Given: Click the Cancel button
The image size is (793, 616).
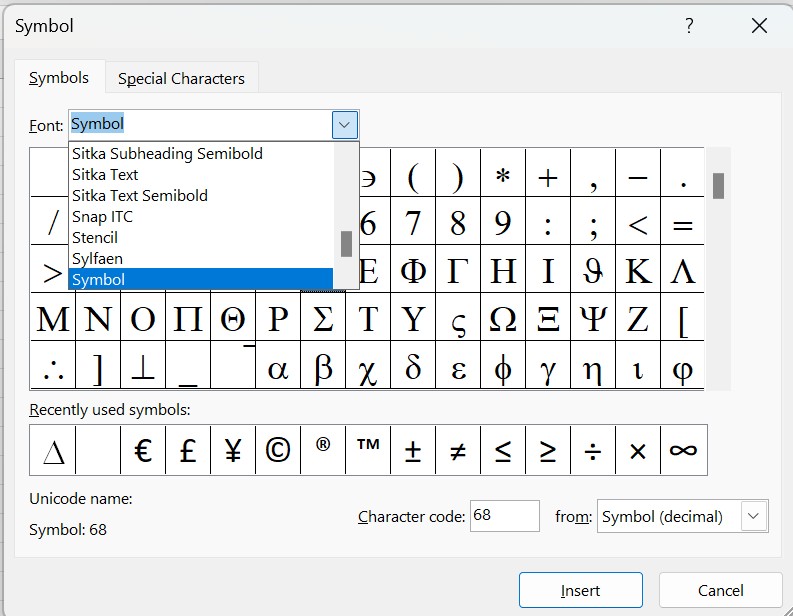Looking at the screenshot, I should pyautogui.click(x=721, y=590).
